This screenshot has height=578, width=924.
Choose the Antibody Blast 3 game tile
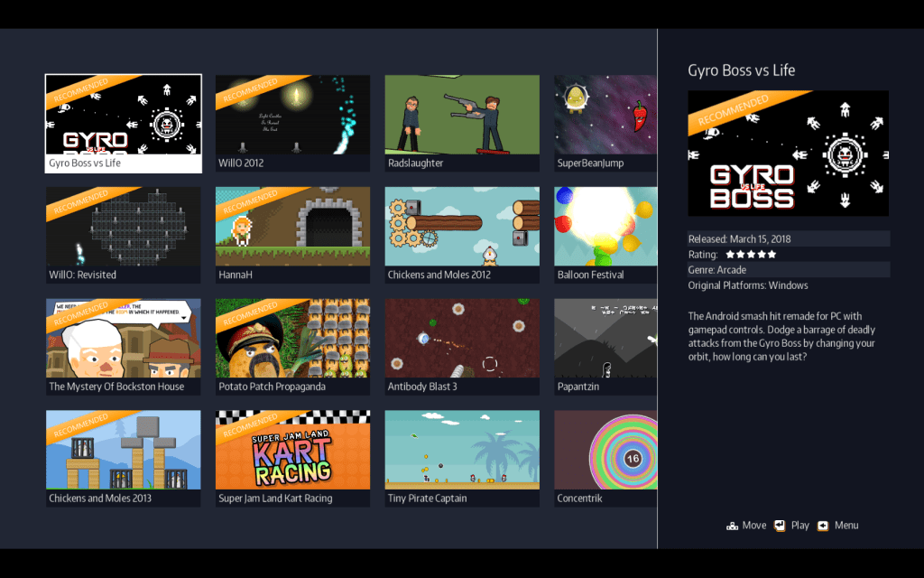point(462,347)
